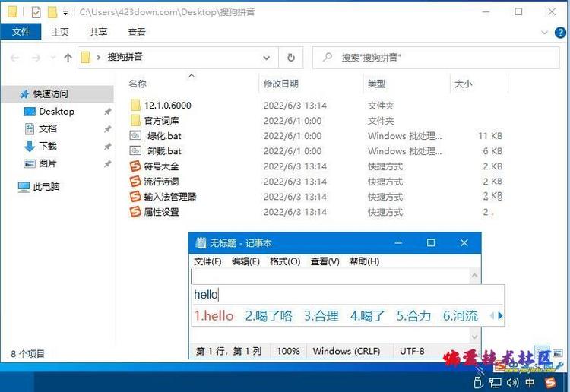Viewport: 570px width, 392px height.
Task: Click the properties checkmark icon in title bar
Action: 36,13
